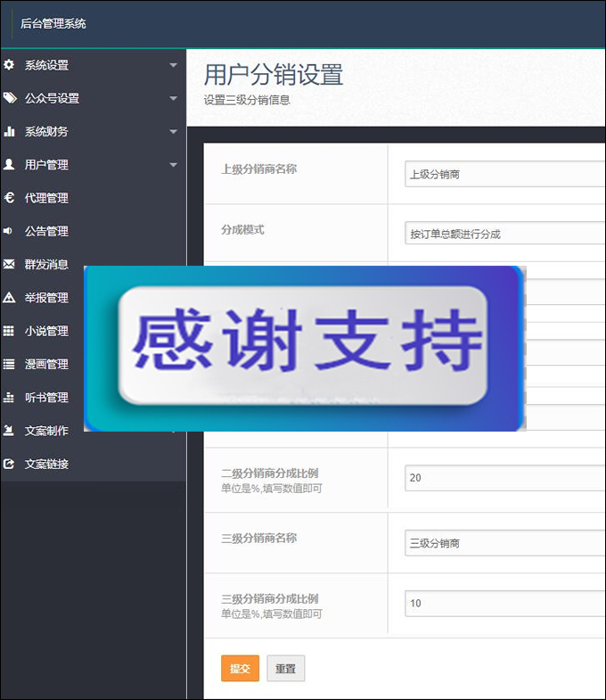Click the tag icon beside 公众号设置
Screen dimensions: 606x700
click(x=9, y=98)
